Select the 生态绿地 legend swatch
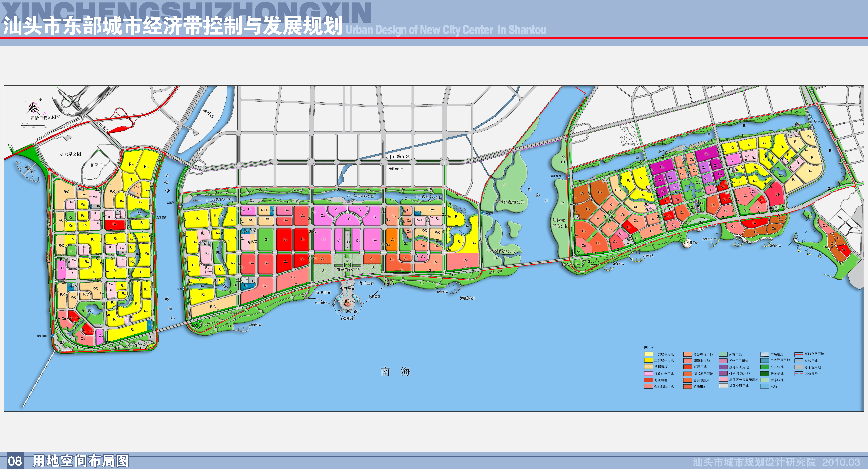Viewport: 868px width, 469px height. coord(765,380)
